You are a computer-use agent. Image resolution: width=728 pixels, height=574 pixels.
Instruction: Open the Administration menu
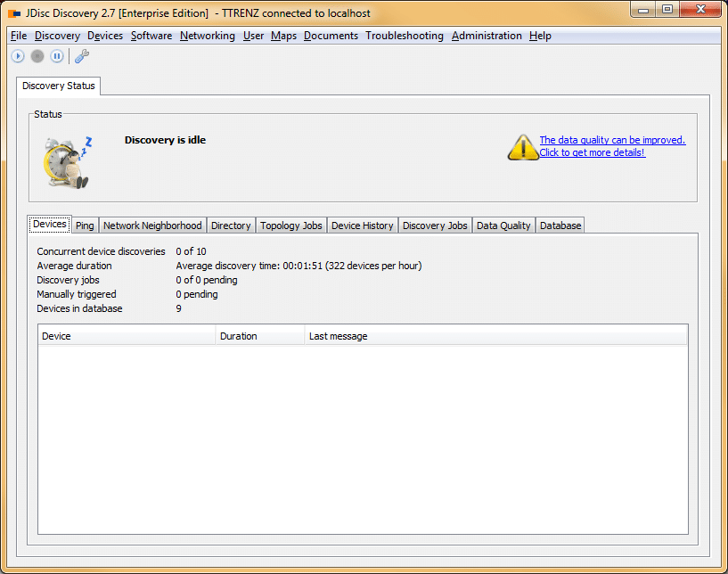(x=487, y=36)
